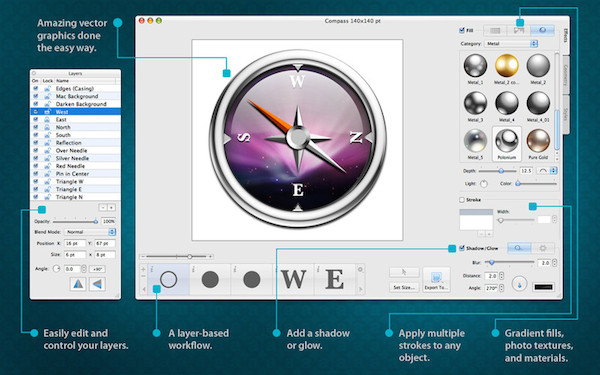Uncheck the Shadow/Glow checkbox
600x375 pixels.
[x=462, y=248]
